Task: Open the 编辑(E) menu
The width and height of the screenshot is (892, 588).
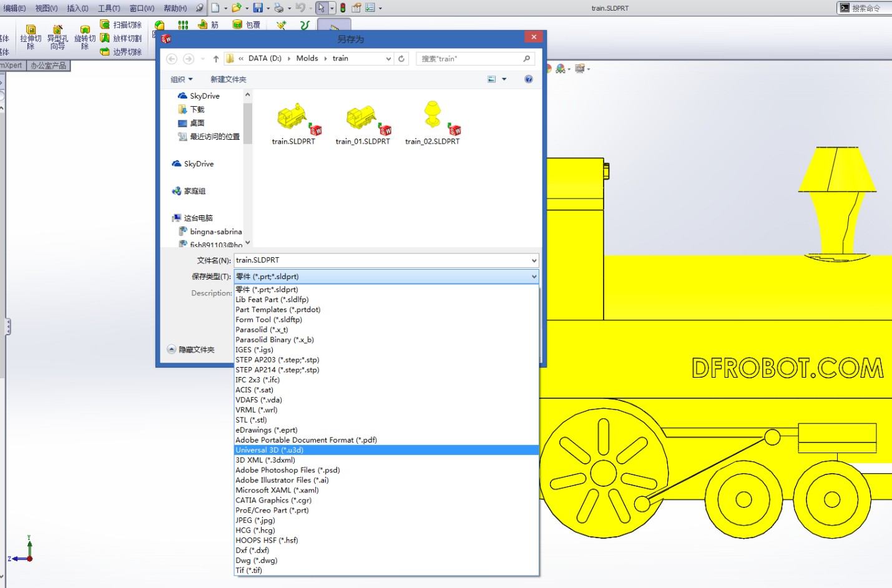Action: (15, 8)
